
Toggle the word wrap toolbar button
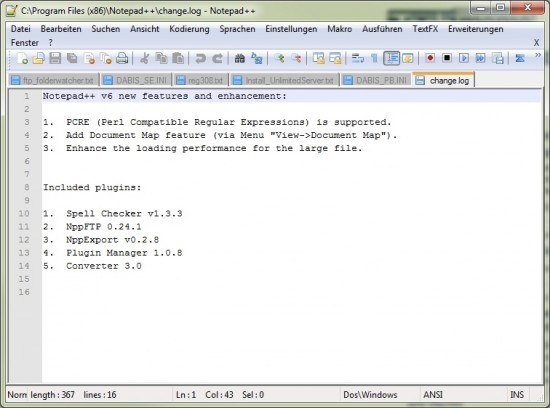pyautogui.click(x=357, y=58)
